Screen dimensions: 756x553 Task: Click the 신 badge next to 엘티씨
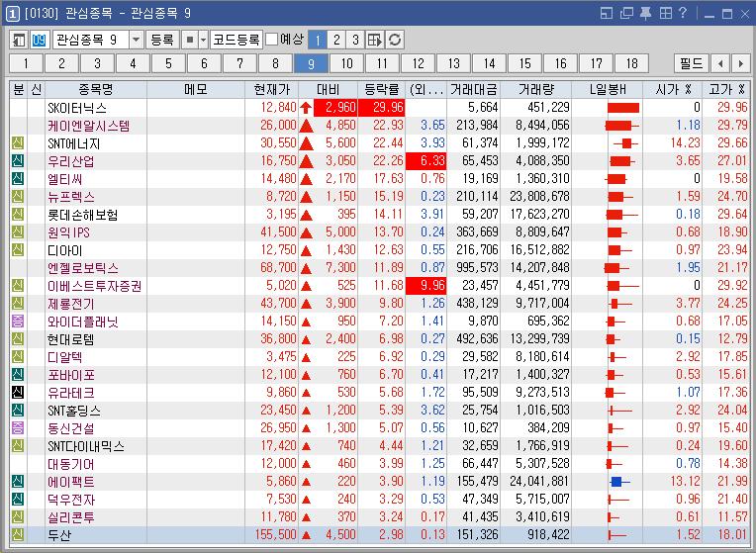click(18, 178)
